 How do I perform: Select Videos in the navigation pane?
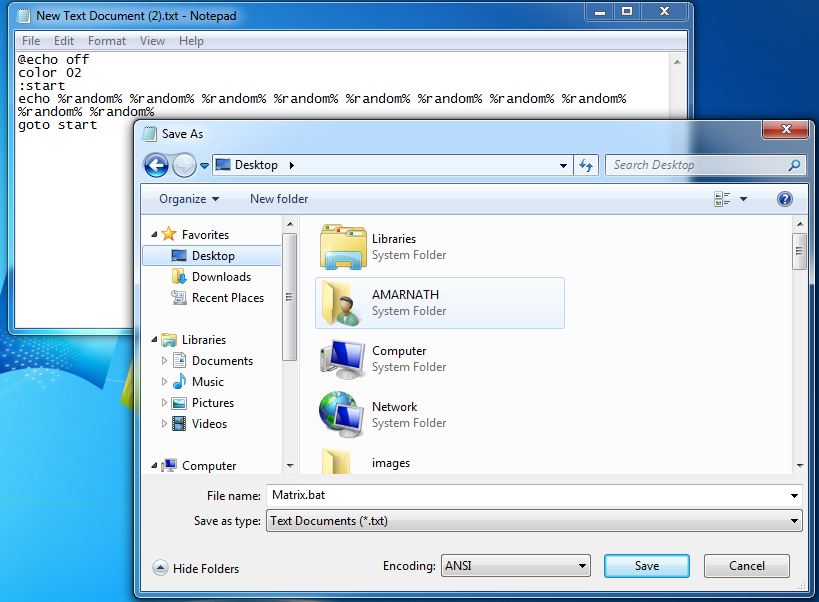[x=209, y=423]
